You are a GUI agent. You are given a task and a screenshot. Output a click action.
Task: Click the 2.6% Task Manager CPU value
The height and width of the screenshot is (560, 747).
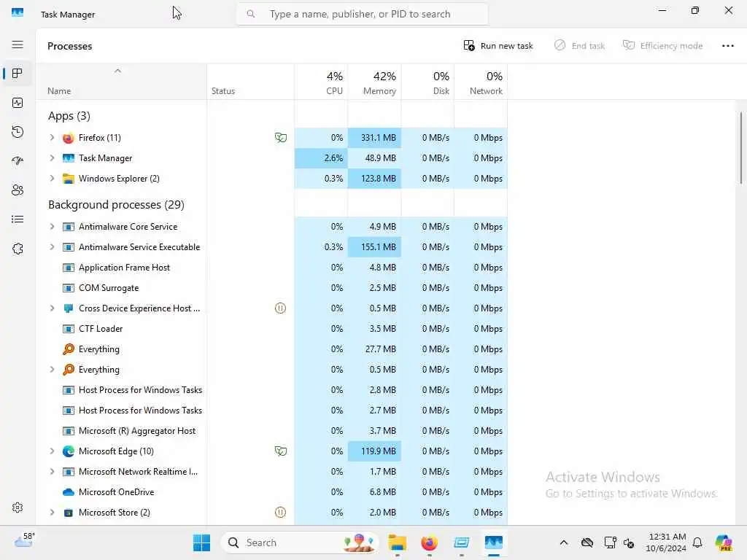click(321, 158)
